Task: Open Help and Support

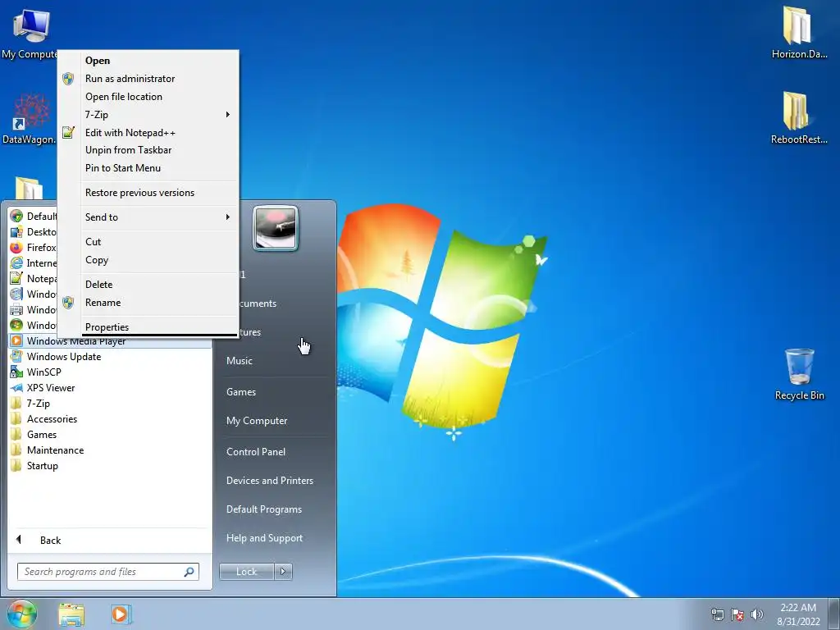Action: pos(265,538)
